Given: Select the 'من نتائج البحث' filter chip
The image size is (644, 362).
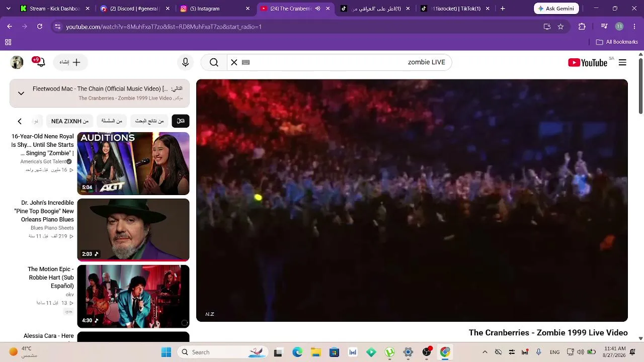Looking at the screenshot, I should [x=149, y=121].
